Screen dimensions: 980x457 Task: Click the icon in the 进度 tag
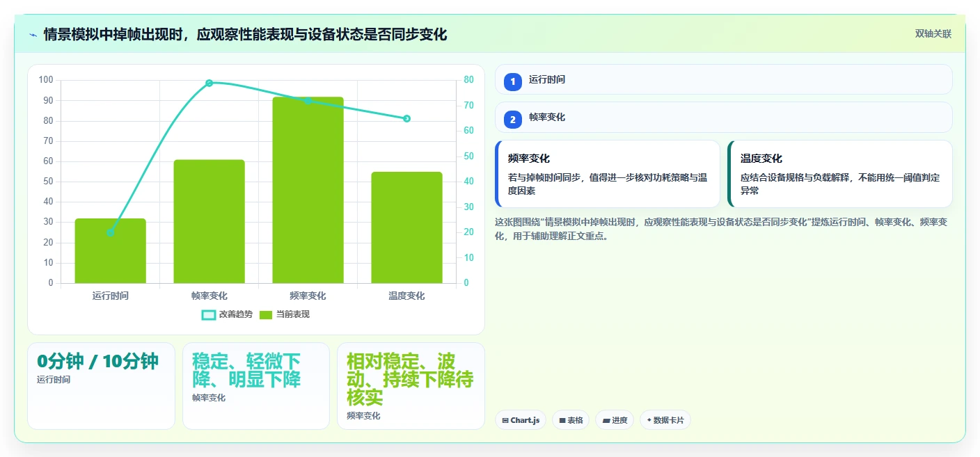click(606, 420)
